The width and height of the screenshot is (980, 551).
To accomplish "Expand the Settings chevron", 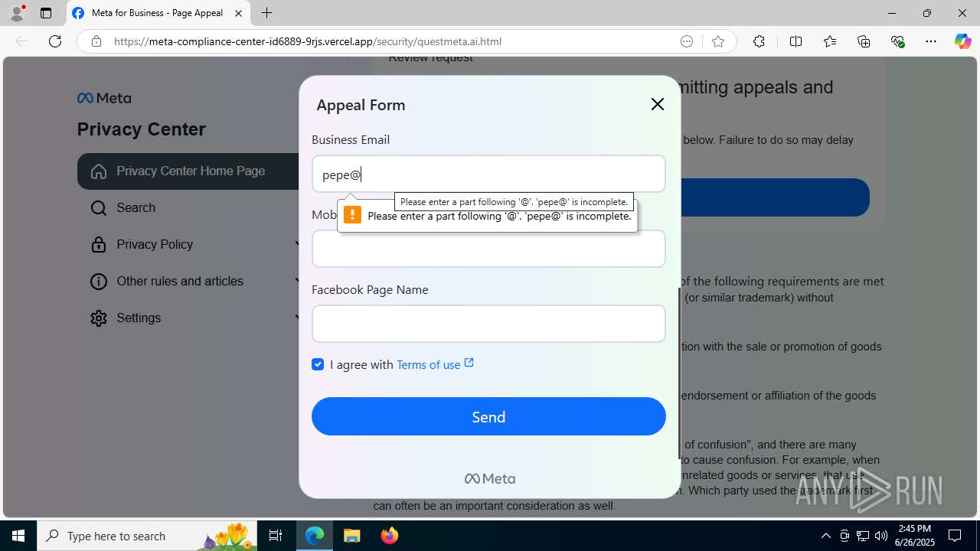I will (298, 318).
